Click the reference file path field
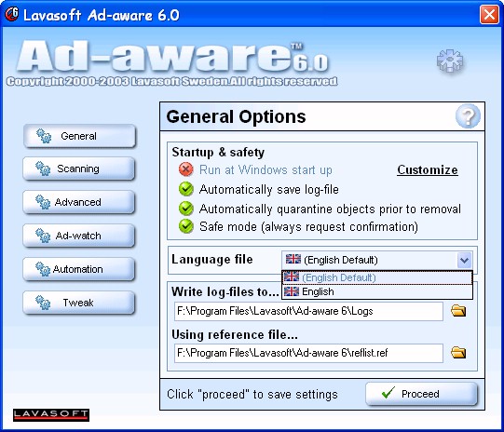The height and width of the screenshot is (432, 504). [308, 353]
